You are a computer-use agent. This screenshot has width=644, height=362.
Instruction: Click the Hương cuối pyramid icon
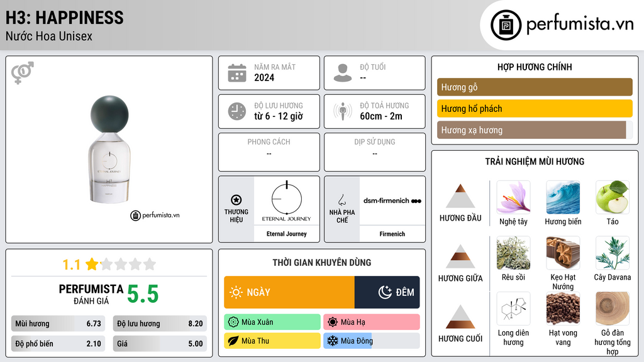[460, 317]
